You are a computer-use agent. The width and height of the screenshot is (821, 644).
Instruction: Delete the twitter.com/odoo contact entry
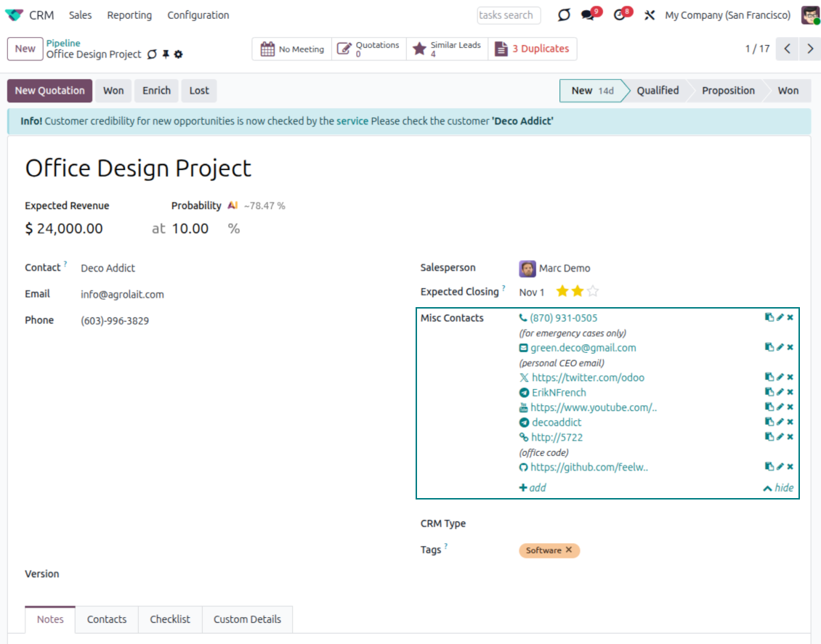[790, 377]
